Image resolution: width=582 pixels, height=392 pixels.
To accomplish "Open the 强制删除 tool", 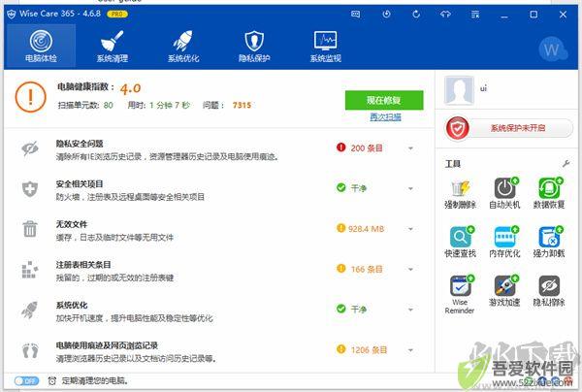I will point(460,194).
